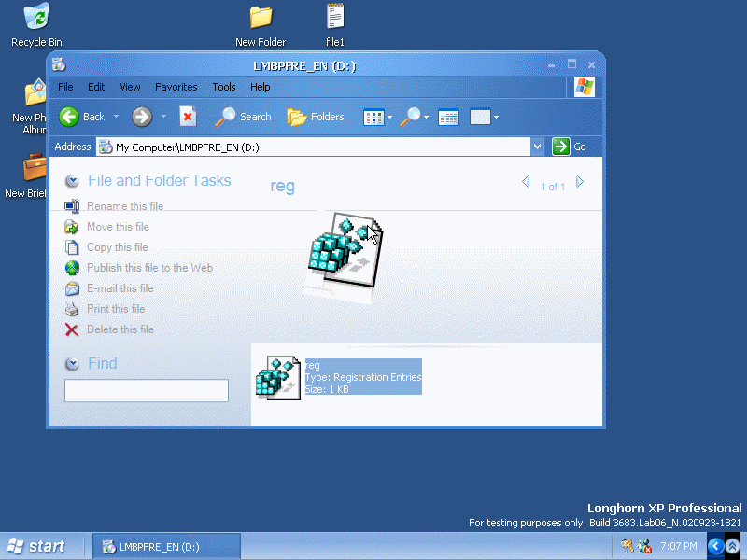Click the explorer window title bar drive icon
The width and height of the screenshot is (747, 560).
[x=59, y=63]
